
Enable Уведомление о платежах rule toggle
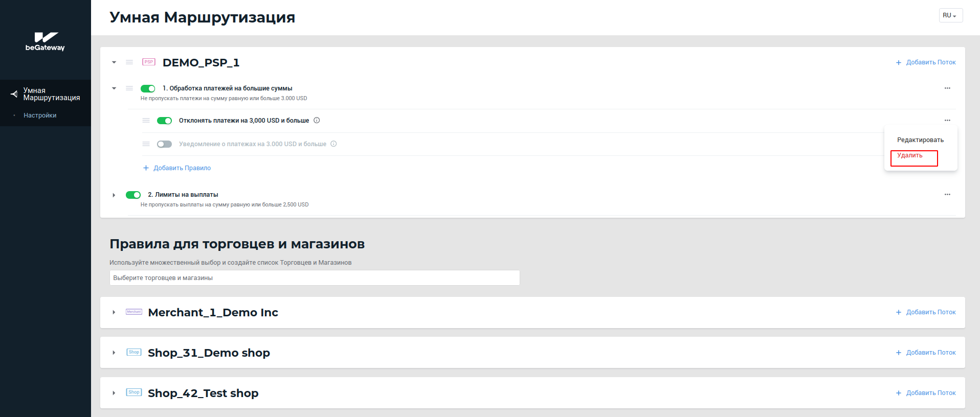(164, 144)
